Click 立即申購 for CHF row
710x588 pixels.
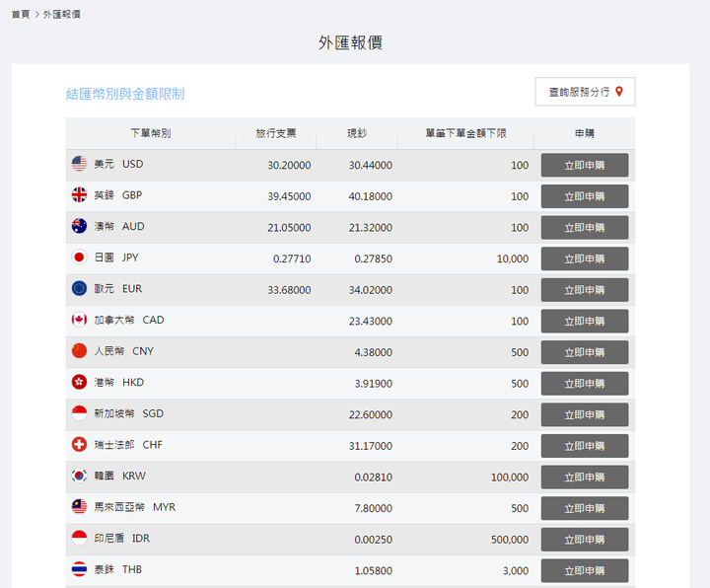(585, 447)
